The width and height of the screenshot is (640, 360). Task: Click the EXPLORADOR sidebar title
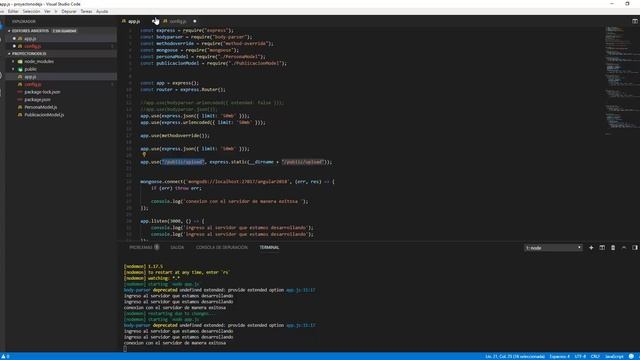pos(24,21)
